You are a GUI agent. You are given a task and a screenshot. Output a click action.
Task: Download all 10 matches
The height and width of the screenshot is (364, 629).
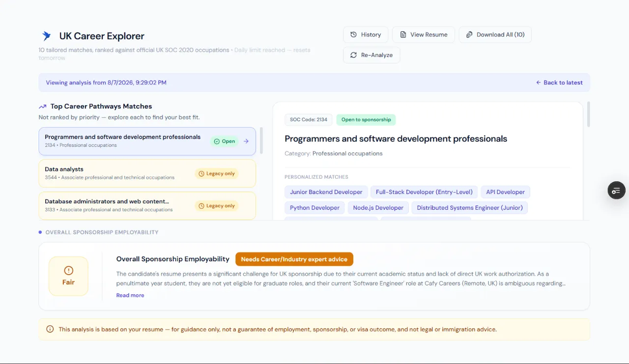495,35
